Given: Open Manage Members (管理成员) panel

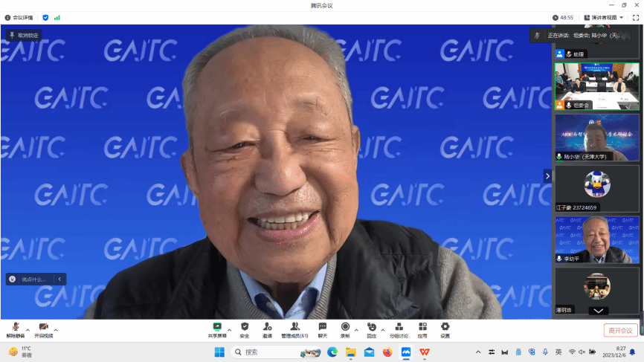Looking at the screenshot, I should [x=294, y=327].
